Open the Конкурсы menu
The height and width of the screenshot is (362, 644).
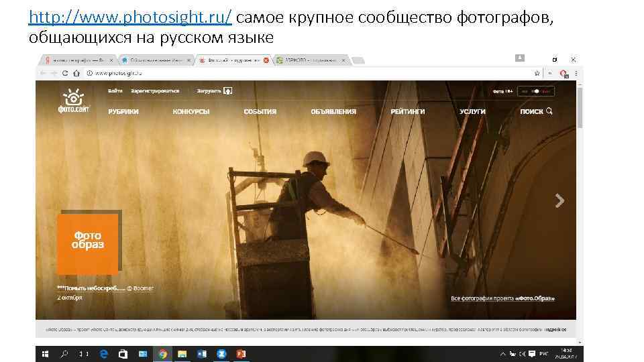tap(191, 112)
